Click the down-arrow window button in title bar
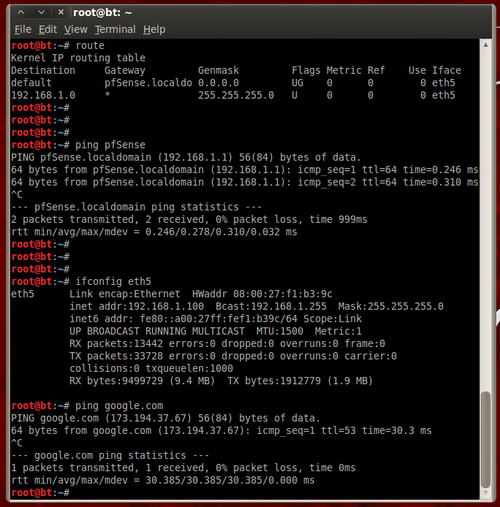The image size is (500, 507). (x=41, y=12)
